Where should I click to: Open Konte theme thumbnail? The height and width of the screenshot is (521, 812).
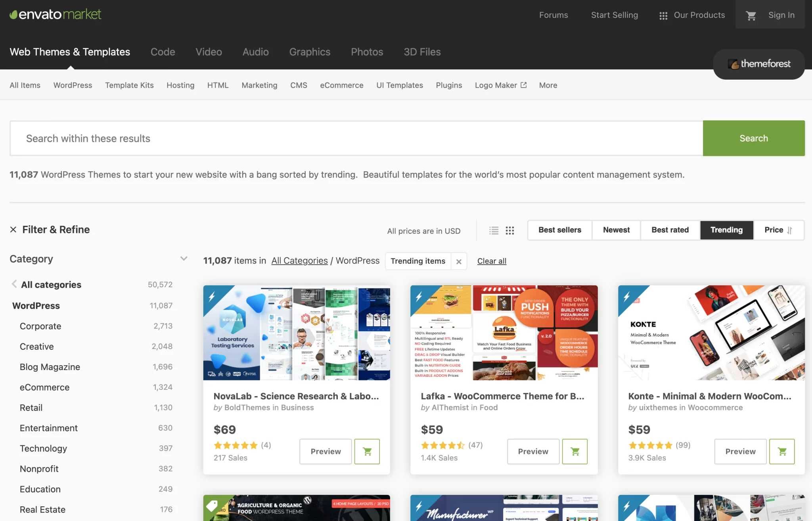[711, 333]
